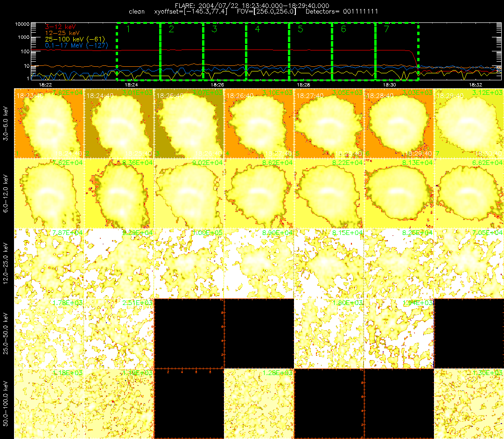The height and width of the screenshot is (439, 504).
Task: Click the FLARE date-time title text
Action: point(252,6)
